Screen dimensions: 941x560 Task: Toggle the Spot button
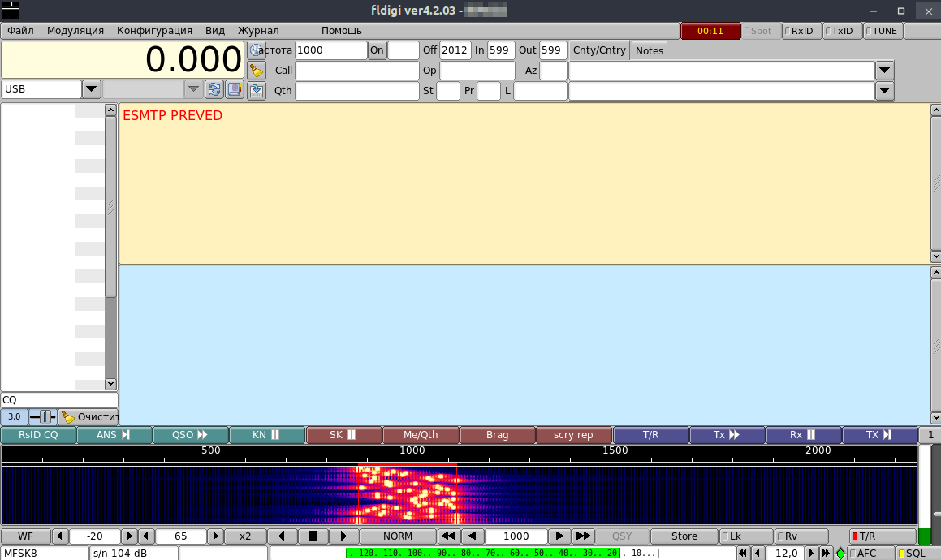[761, 31]
